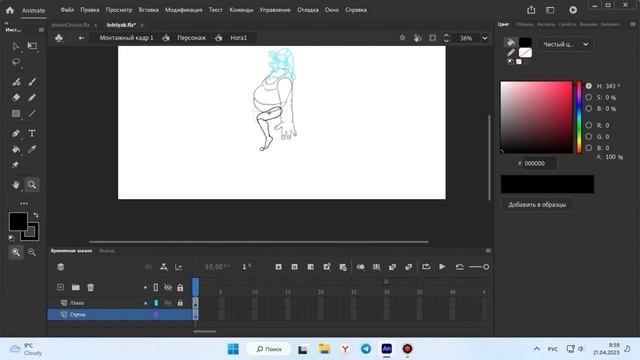Toggle lock all layers icon
Screen dimensions: 640x360
[180, 287]
